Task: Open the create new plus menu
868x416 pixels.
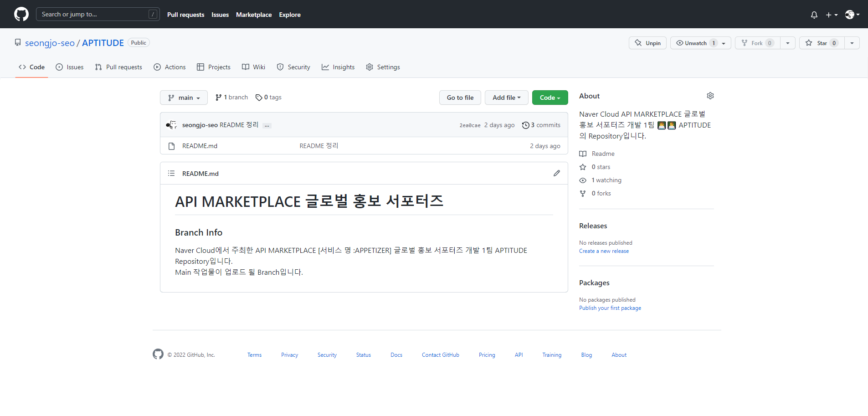Action: (x=832, y=15)
